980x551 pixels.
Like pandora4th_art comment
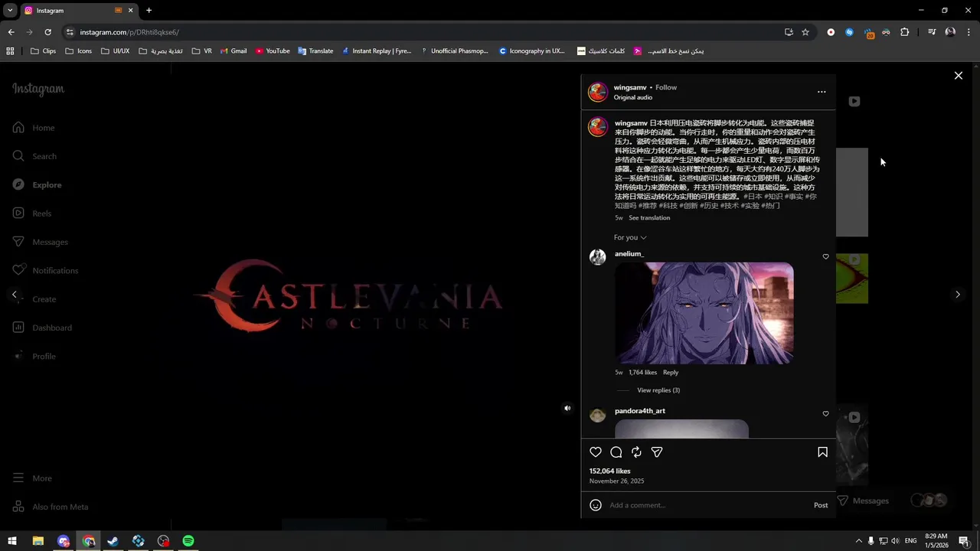(825, 414)
